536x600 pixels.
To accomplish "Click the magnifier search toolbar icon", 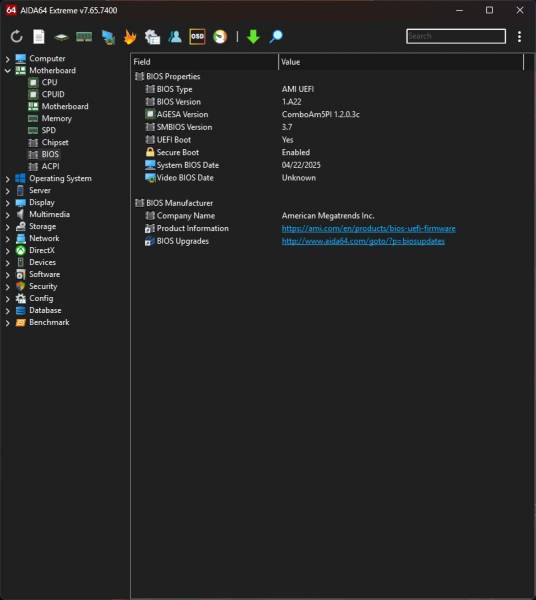I will (276, 37).
